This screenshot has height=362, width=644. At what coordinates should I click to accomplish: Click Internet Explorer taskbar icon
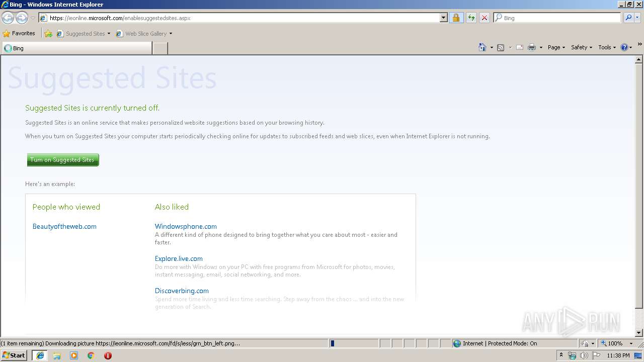pyautogui.click(x=40, y=355)
